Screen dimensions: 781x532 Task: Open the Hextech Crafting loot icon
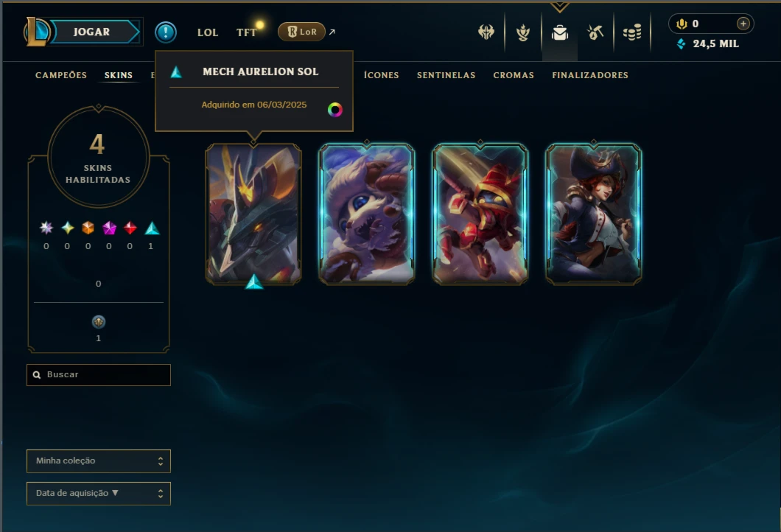[x=595, y=32]
